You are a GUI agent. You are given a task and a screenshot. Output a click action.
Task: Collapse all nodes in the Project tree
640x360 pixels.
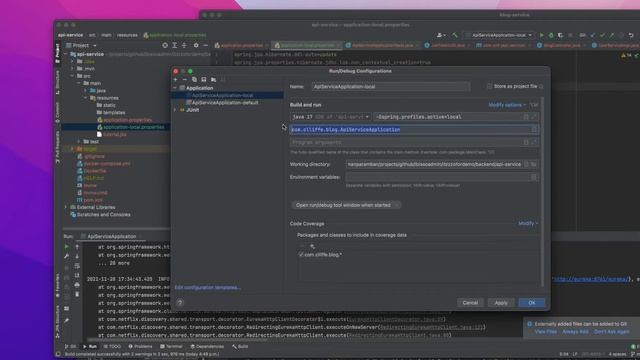point(184,45)
